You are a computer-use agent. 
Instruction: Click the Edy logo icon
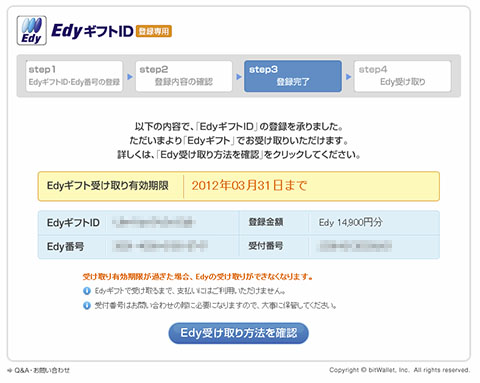point(32,31)
